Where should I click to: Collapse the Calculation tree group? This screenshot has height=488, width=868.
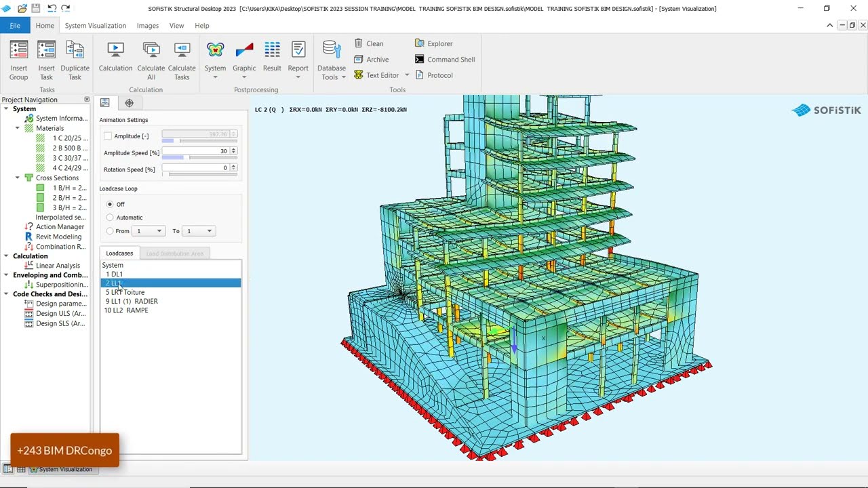[x=6, y=256]
